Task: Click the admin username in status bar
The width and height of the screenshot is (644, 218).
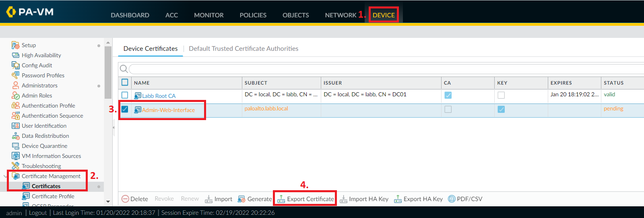Action: coord(14,213)
